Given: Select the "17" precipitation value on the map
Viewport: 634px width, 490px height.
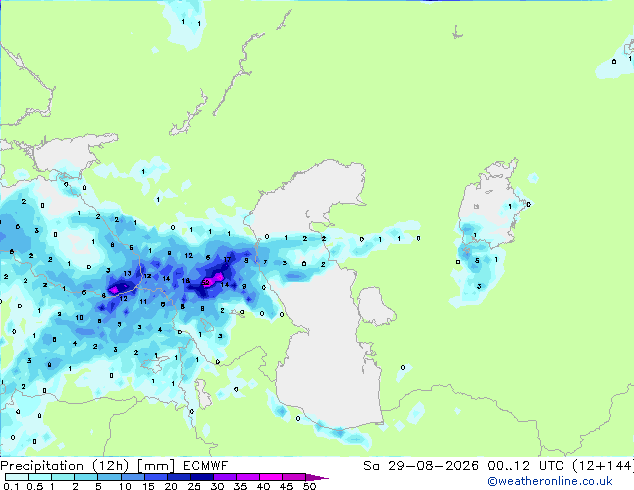Looking at the screenshot, I should coord(227,260).
